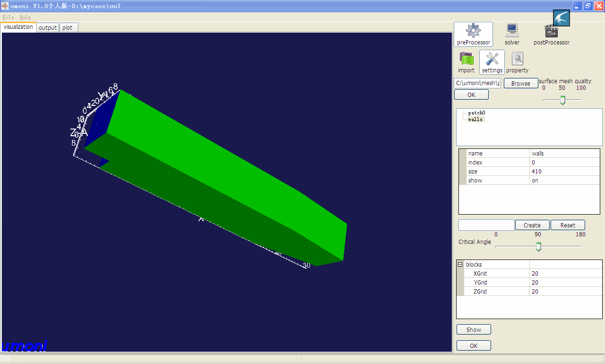
Task: Open the property document icon
Action: [518, 59]
